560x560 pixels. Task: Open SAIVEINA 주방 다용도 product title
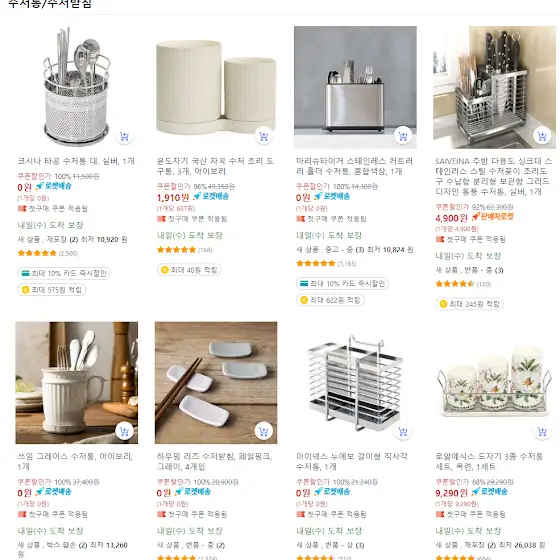pos(493,176)
